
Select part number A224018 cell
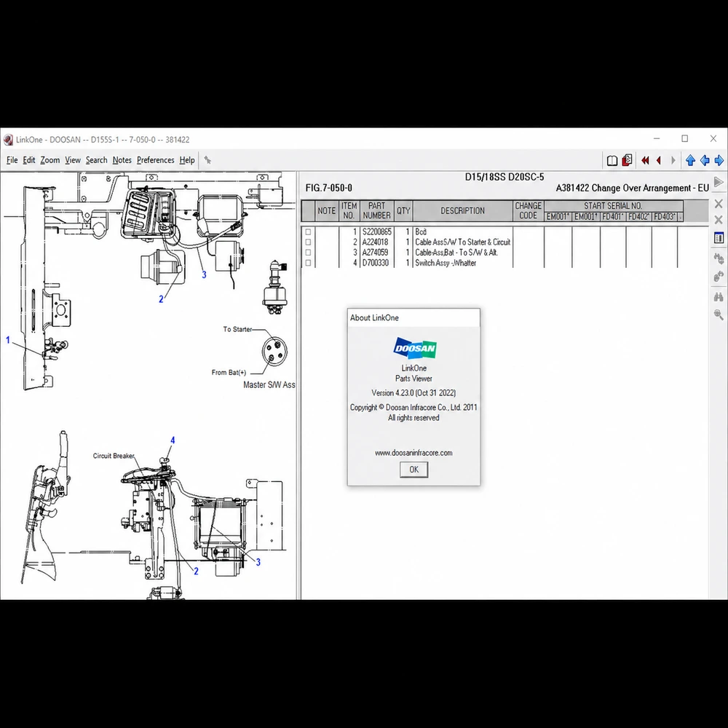click(375, 242)
